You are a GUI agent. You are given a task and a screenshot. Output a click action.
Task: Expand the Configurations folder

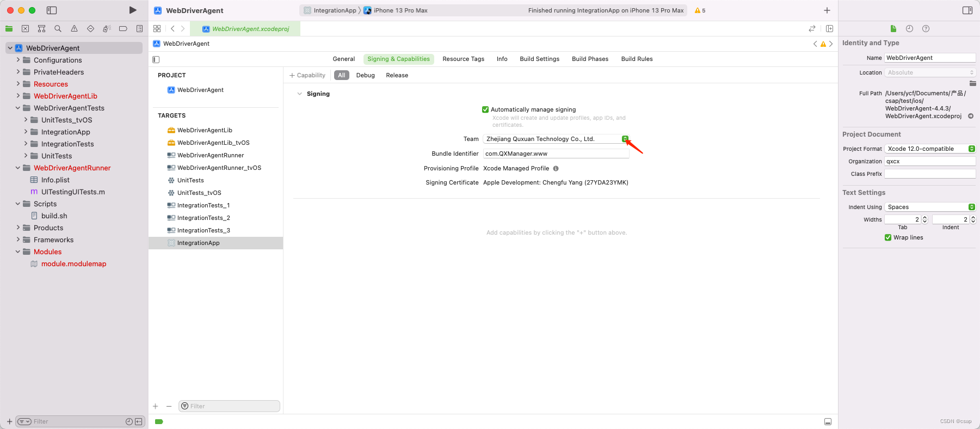coord(18,60)
